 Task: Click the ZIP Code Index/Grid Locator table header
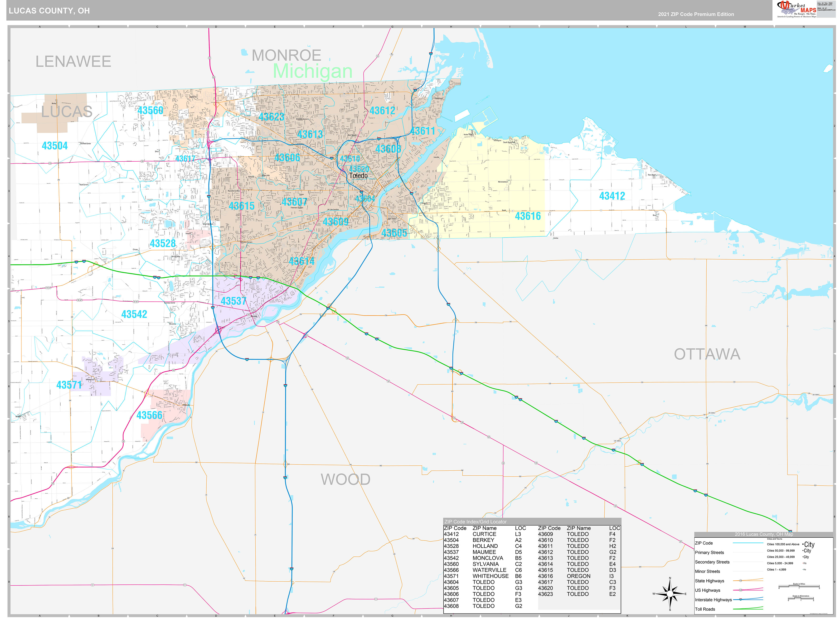(532, 521)
